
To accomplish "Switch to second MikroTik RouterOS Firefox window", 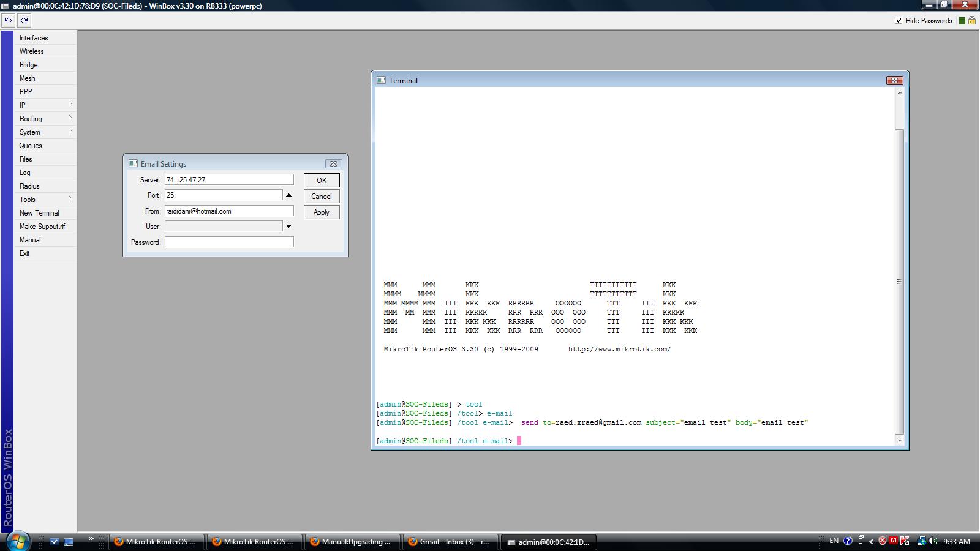I will [x=254, y=542].
